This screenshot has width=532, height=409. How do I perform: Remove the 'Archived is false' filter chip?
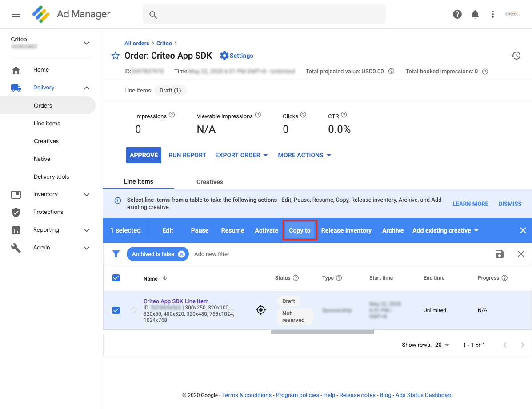[x=181, y=254]
